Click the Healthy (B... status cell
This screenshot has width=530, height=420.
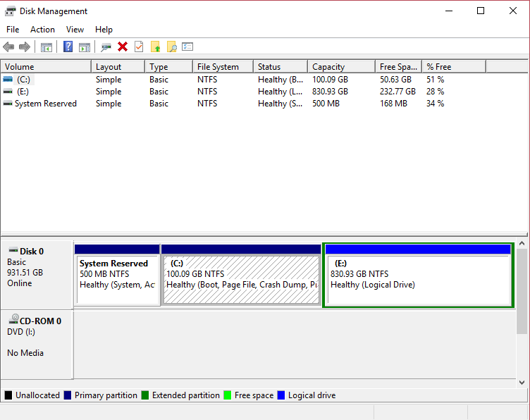pyautogui.click(x=281, y=80)
